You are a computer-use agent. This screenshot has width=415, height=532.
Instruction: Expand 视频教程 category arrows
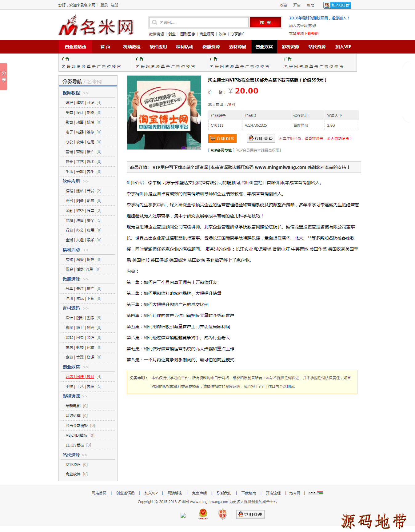coord(86,93)
